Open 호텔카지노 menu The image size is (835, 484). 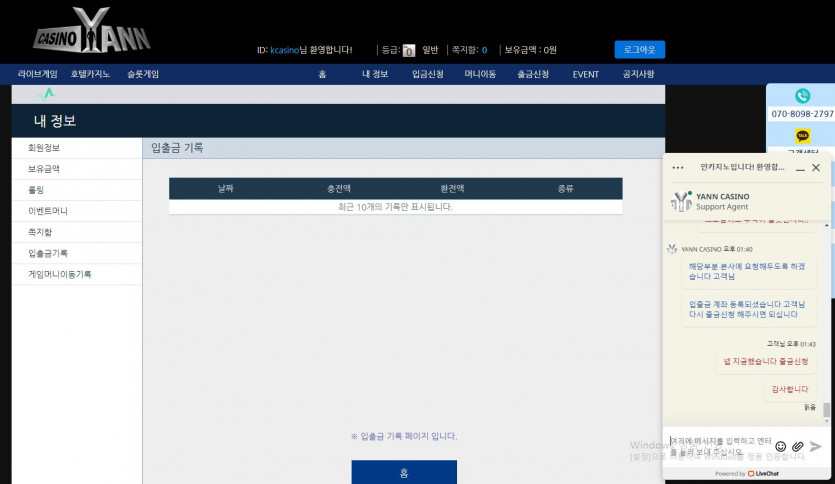tap(90, 74)
